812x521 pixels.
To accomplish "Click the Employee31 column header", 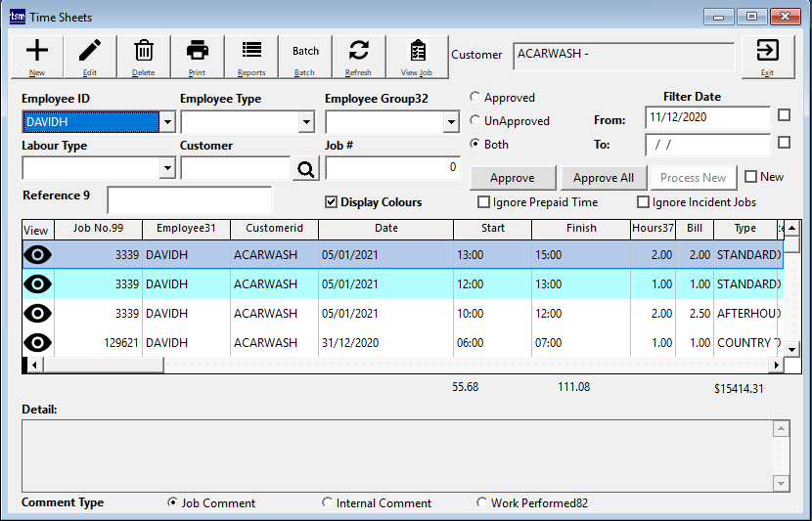I will [x=186, y=229].
